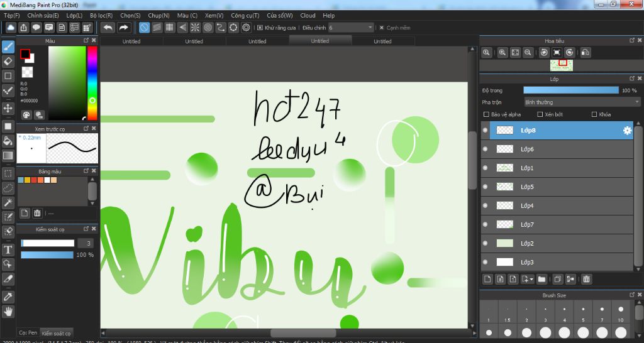Check the Khóa layer lock option

click(595, 114)
